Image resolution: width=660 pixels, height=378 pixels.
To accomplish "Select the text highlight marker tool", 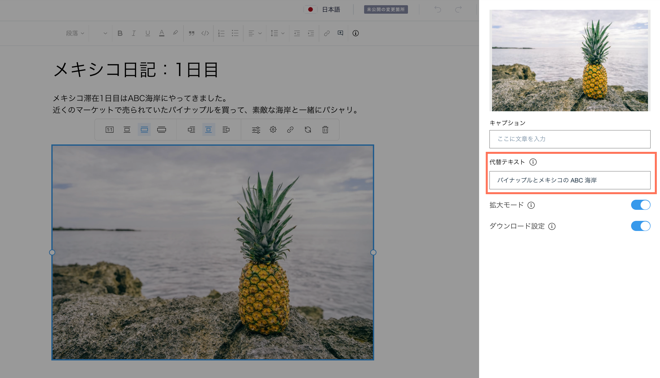I will click(x=175, y=33).
